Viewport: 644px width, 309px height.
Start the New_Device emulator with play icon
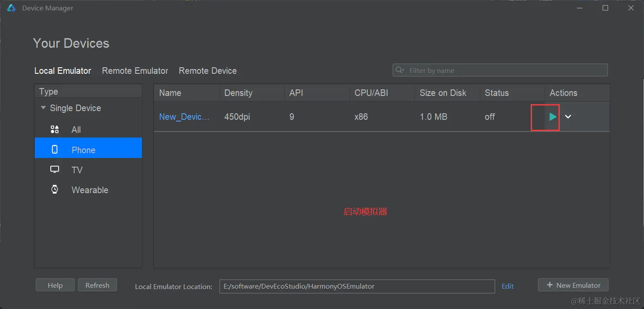click(x=552, y=117)
